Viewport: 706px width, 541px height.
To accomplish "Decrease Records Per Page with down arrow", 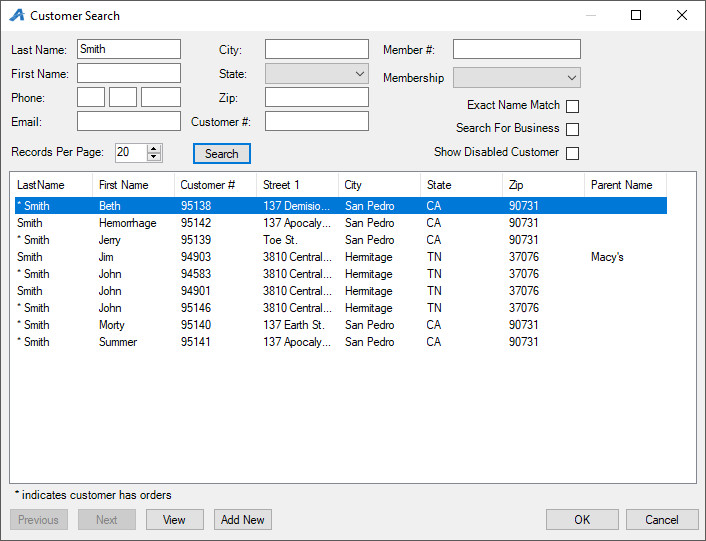I will pos(154,157).
